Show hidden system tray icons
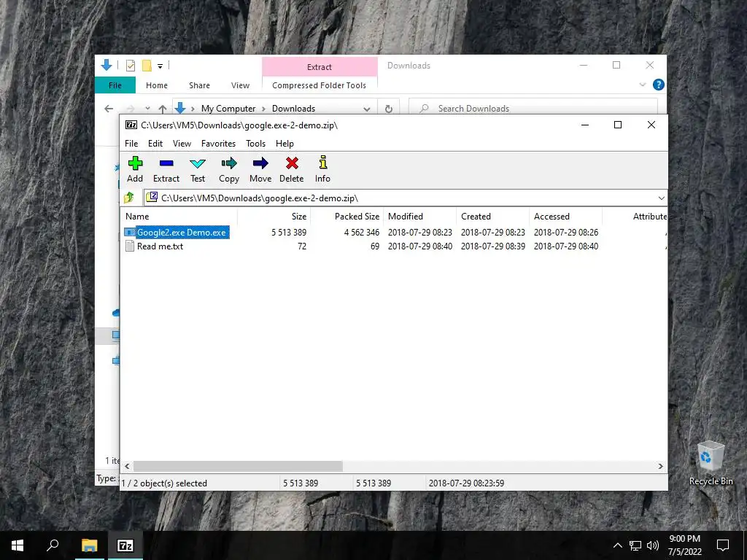Viewport: 747px width, 560px height. tap(617, 545)
